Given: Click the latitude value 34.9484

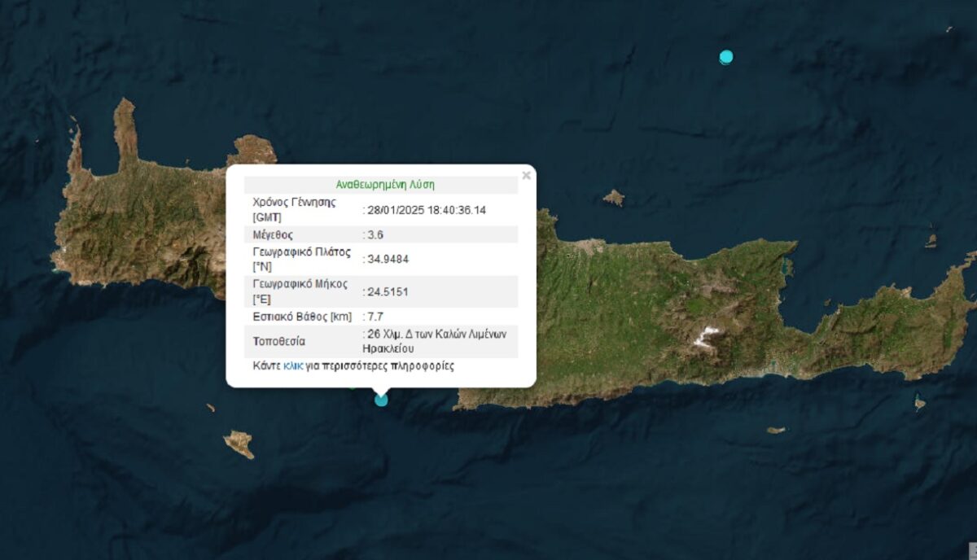Looking at the screenshot, I should [388, 259].
